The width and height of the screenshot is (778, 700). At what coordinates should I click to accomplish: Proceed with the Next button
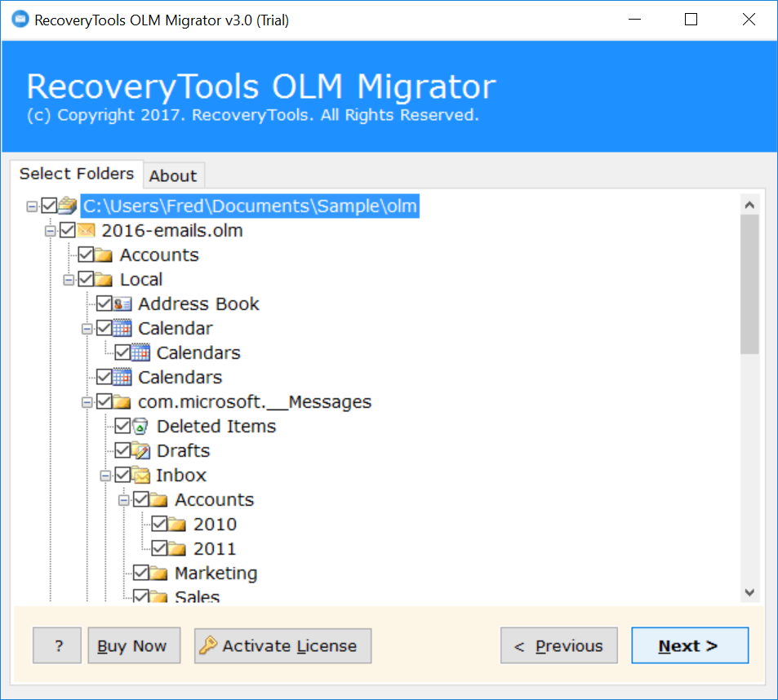(690, 645)
